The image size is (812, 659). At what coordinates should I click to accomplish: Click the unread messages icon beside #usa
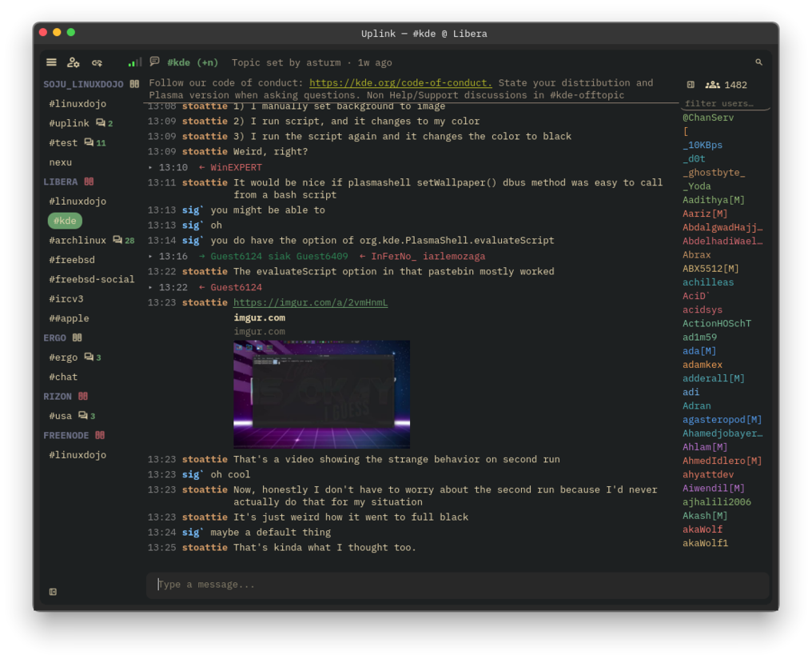point(83,416)
